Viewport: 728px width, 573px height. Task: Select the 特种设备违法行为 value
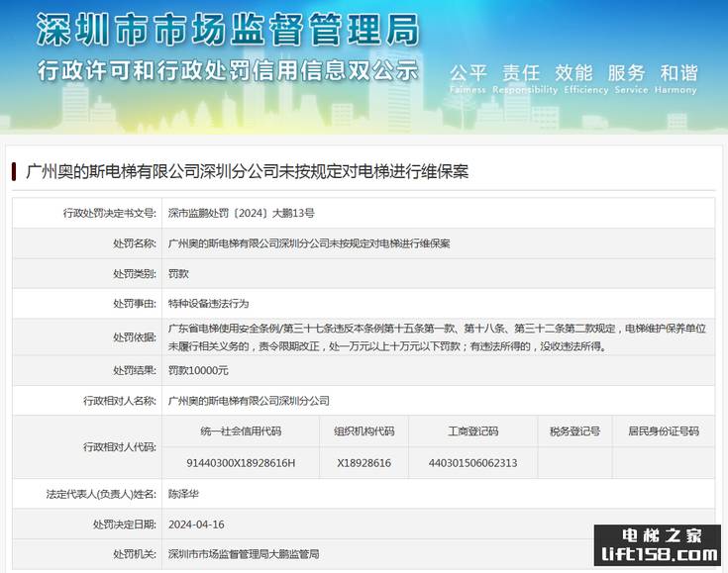point(208,304)
